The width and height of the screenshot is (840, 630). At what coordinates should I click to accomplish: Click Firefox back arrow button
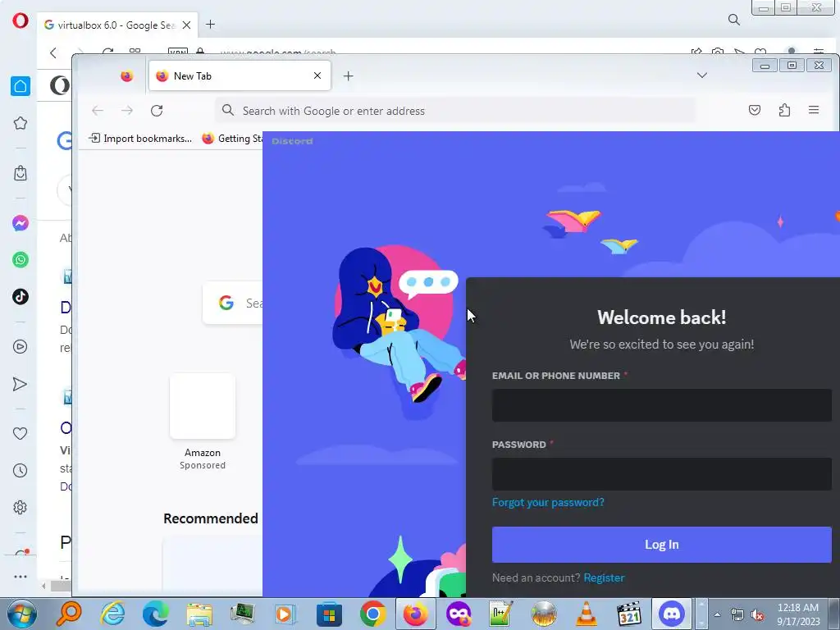pyautogui.click(x=98, y=111)
